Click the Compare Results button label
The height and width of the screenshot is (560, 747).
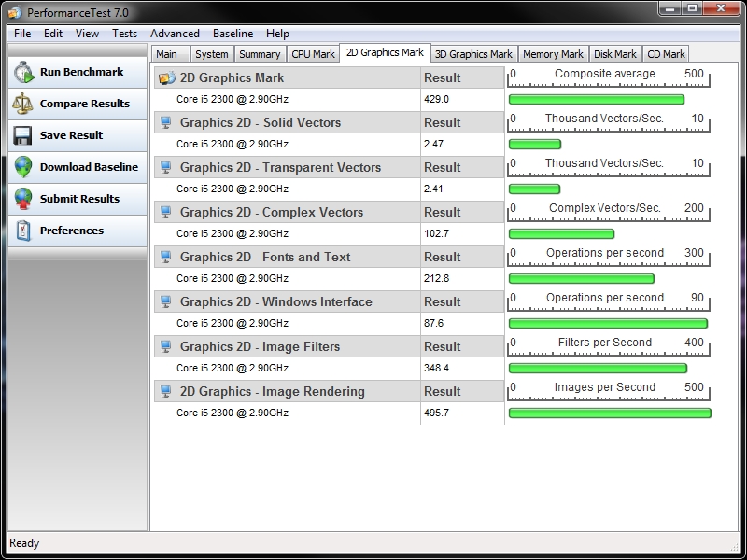[85, 104]
